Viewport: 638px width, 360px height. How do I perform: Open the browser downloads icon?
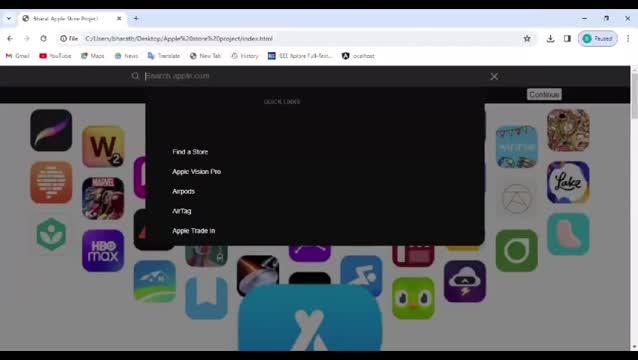coord(550,39)
